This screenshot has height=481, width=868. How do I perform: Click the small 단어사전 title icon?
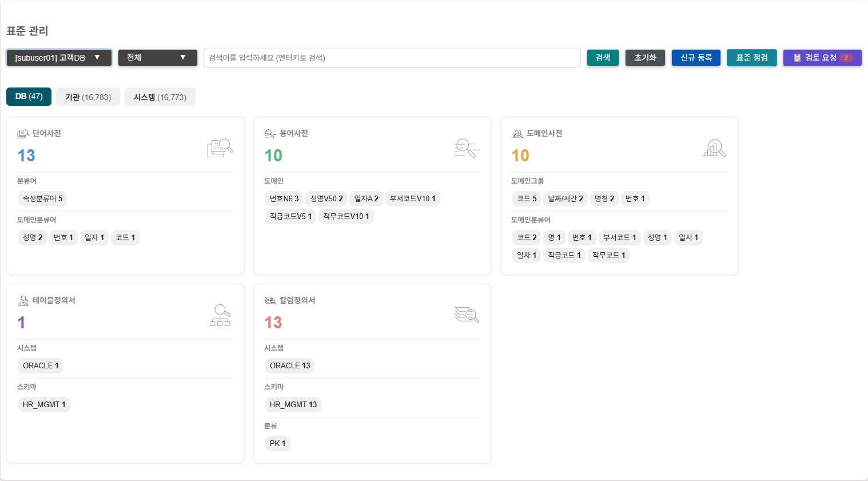23,133
